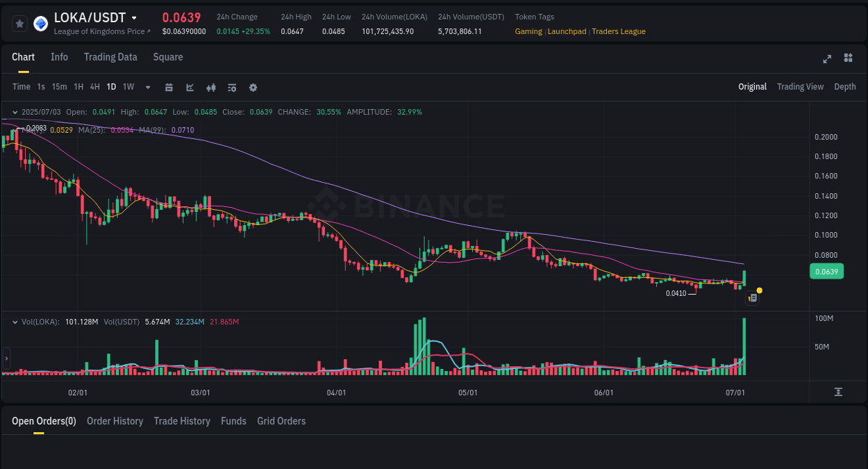This screenshot has height=469, width=868.
Task: Select the candlestick chart style icon
Action: pyautogui.click(x=210, y=87)
